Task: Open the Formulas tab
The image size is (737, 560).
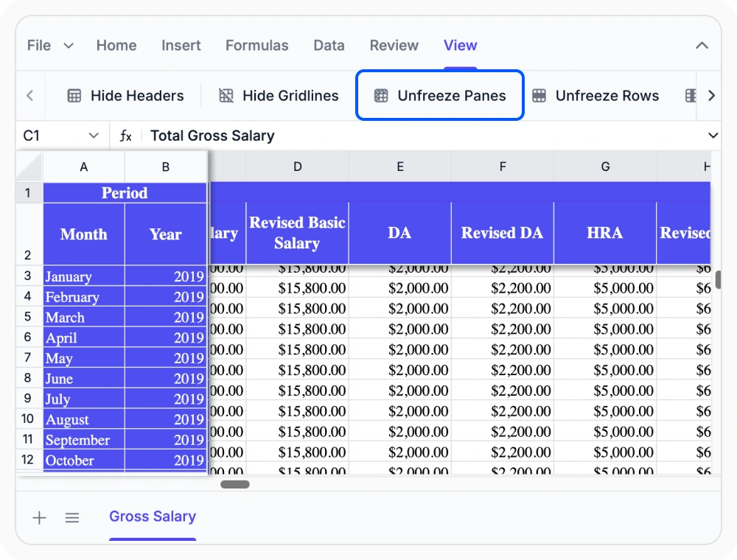Action: [257, 46]
